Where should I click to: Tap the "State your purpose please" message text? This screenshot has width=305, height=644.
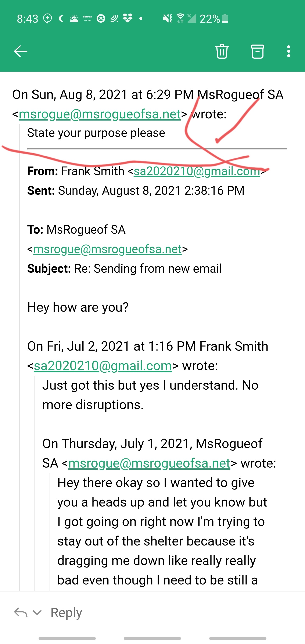(x=96, y=133)
